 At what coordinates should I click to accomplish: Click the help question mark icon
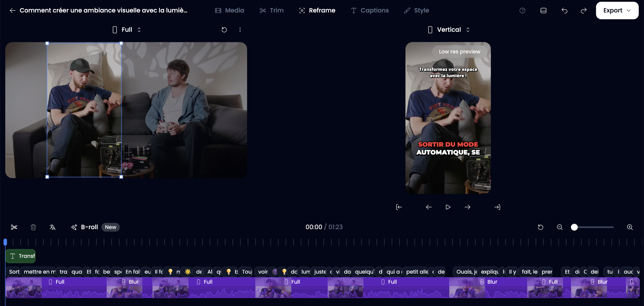522,11
